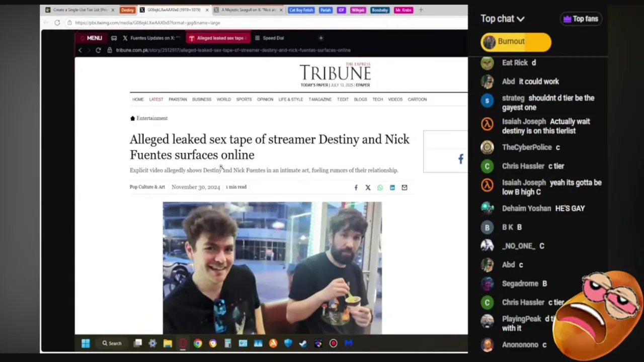
Task: Open TECH section in Tribune menu
Action: click(378, 100)
